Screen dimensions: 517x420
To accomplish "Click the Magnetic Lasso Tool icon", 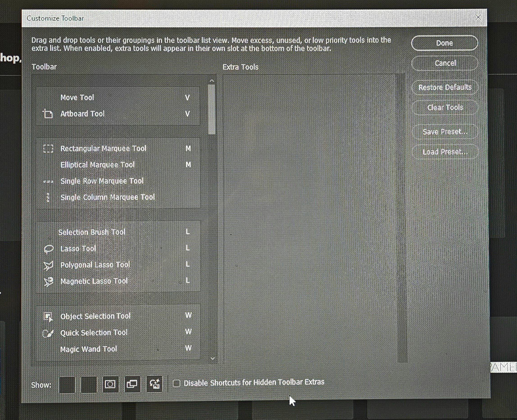I will 48,281.
